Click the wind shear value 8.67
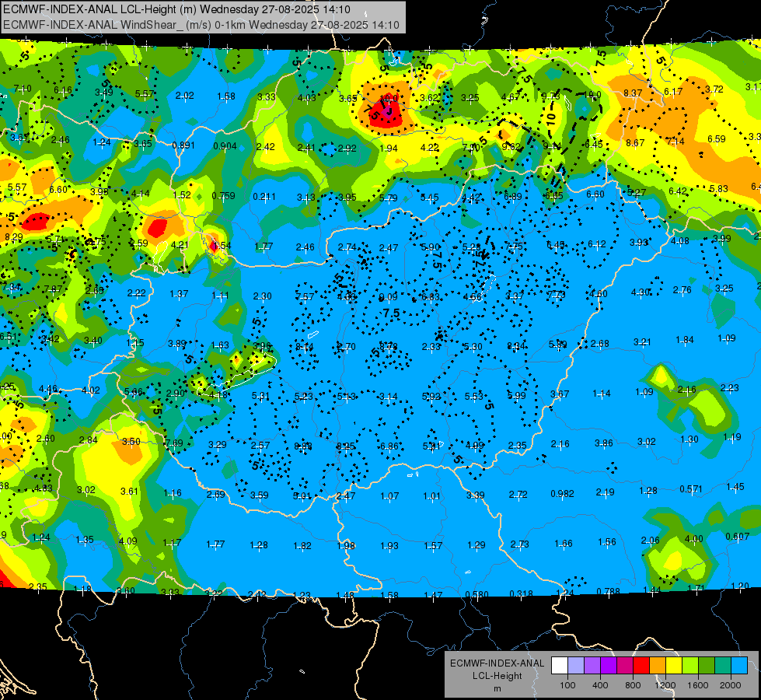 (x=635, y=142)
